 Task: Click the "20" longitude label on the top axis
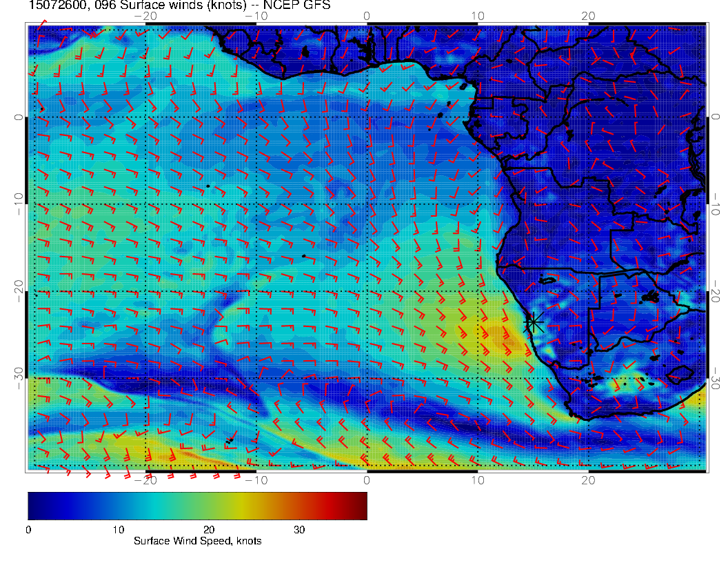click(x=588, y=17)
